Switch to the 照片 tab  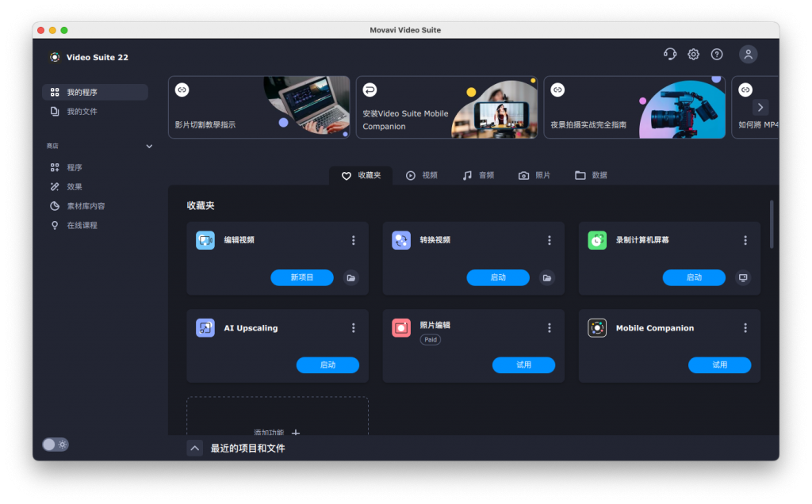click(534, 175)
